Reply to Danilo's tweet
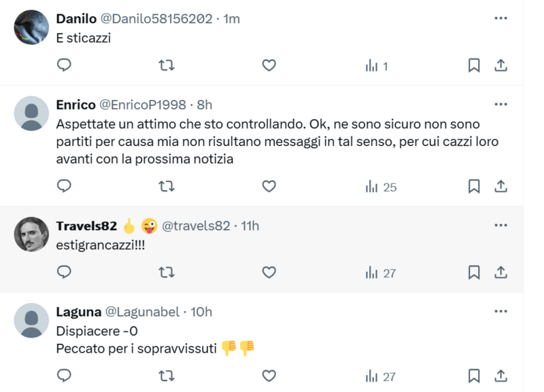 coord(64,66)
